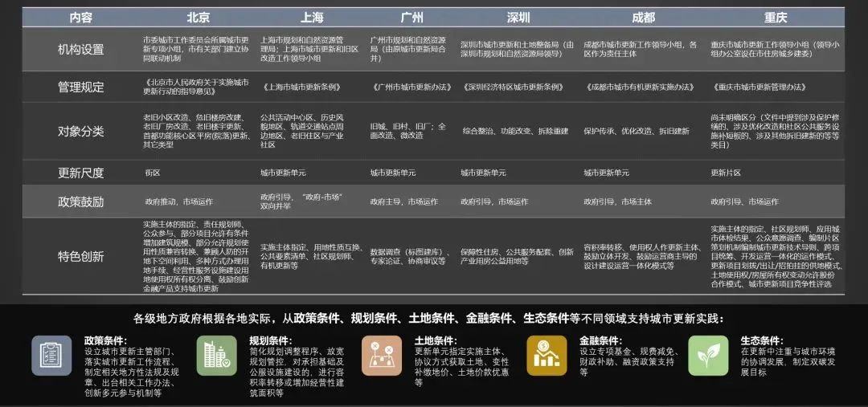The image size is (868, 407).
Task: Click 政府引导、市场运作 in 深圳 column
Action: click(494, 201)
